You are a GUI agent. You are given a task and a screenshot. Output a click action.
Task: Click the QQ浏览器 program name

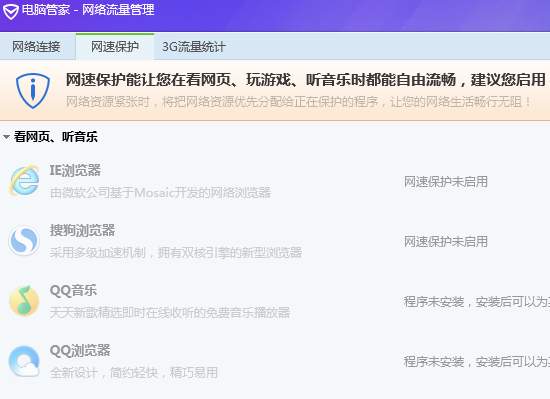pos(80,351)
